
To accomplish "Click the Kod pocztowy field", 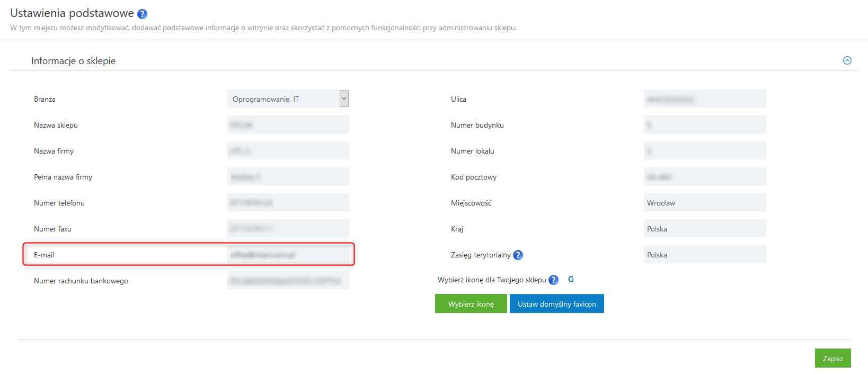I will 704,177.
